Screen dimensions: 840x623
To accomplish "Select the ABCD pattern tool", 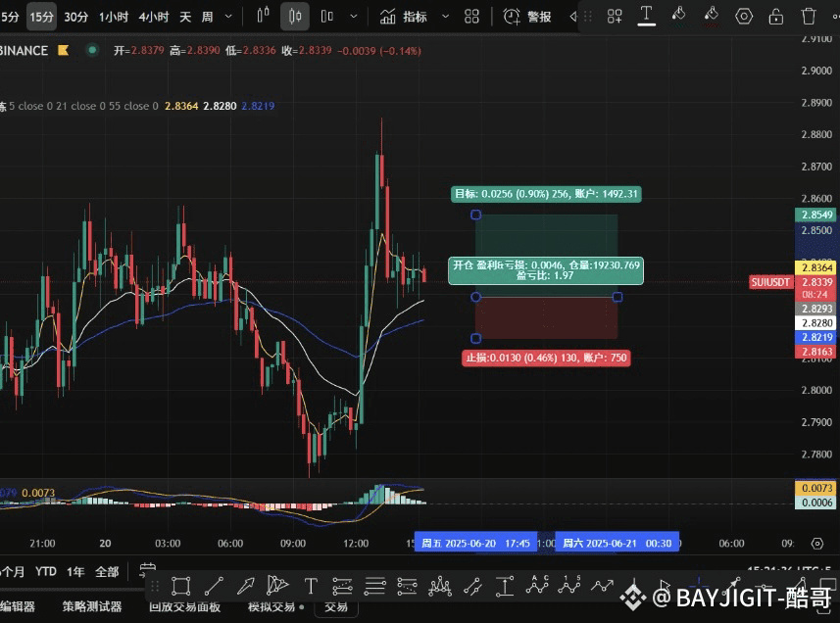I will coord(537,585).
